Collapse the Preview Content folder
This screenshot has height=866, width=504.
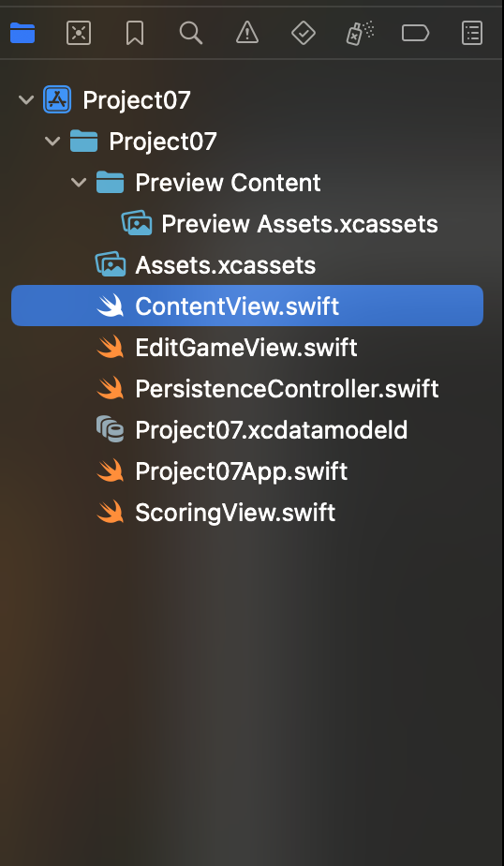(x=79, y=183)
